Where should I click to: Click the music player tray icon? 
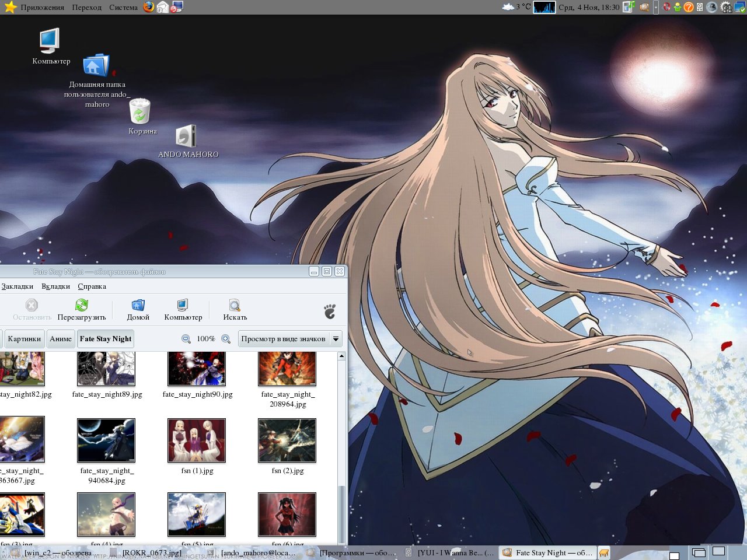pyautogui.click(x=629, y=7)
